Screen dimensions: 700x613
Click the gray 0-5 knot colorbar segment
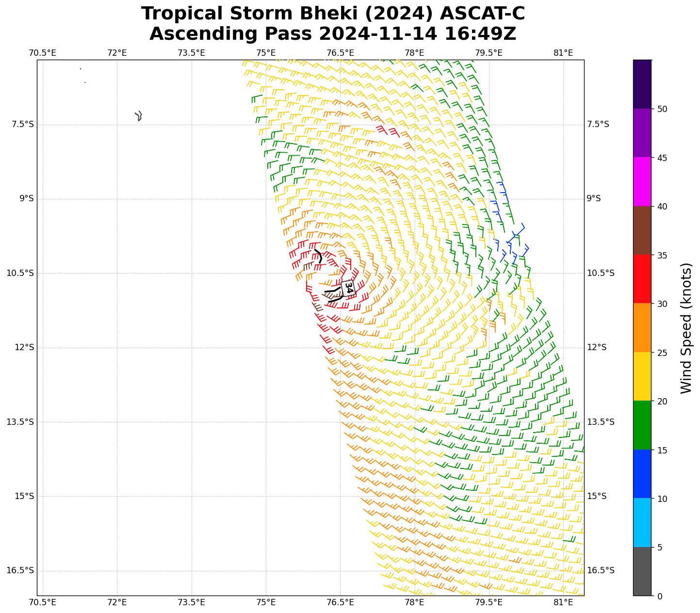(x=642, y=571)
